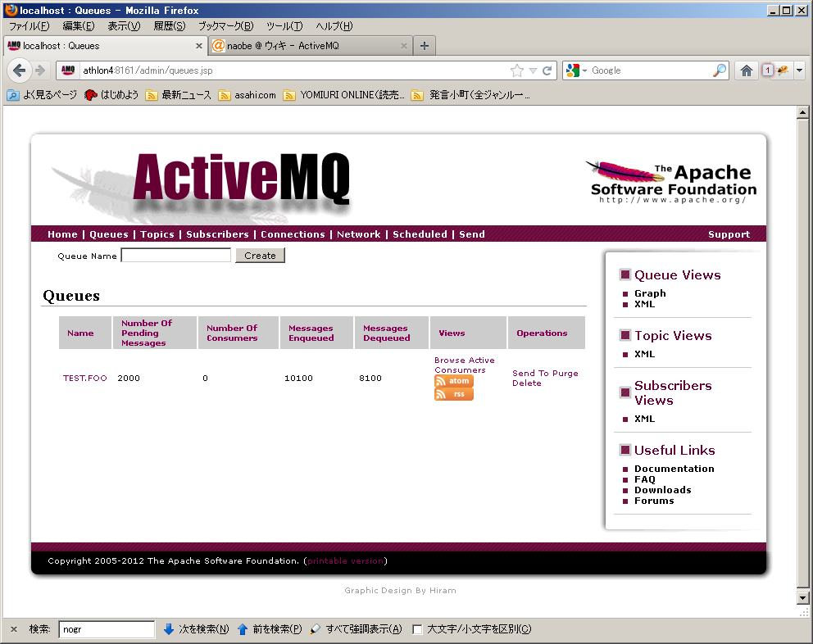Click the Apache Software Foundation logo
The width and height of the screenshot is (813, 644).
click(673, 183)
